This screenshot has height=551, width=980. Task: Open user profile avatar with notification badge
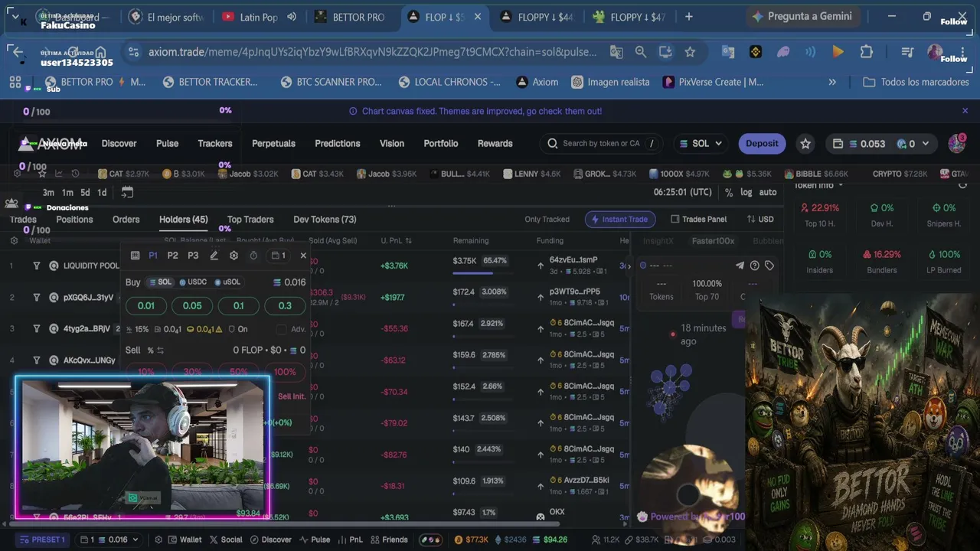[956, 143]
